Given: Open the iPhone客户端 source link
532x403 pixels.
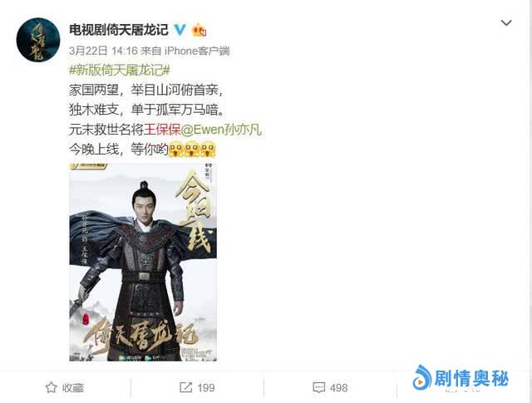Looking at the screenshot, I should (197, 51).
